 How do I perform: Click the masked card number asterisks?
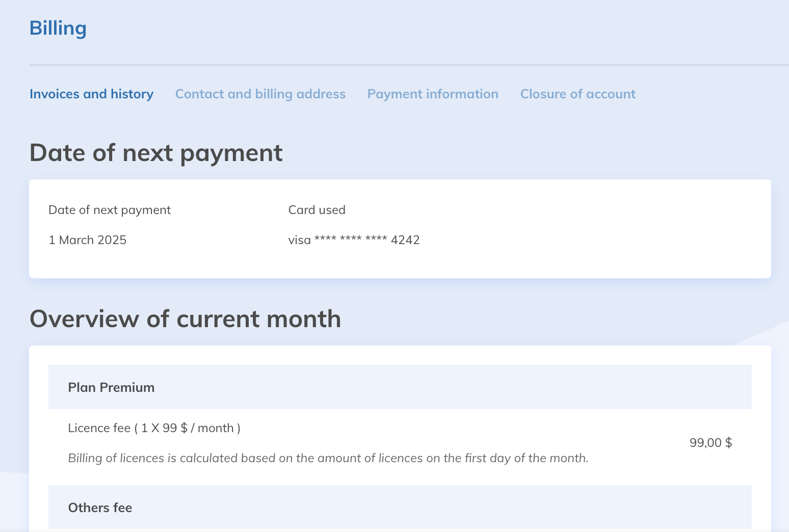coord(351,239)
